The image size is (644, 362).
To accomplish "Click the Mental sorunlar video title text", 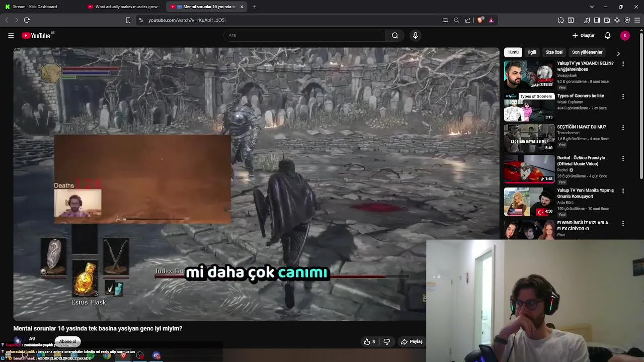I will 98,328.
